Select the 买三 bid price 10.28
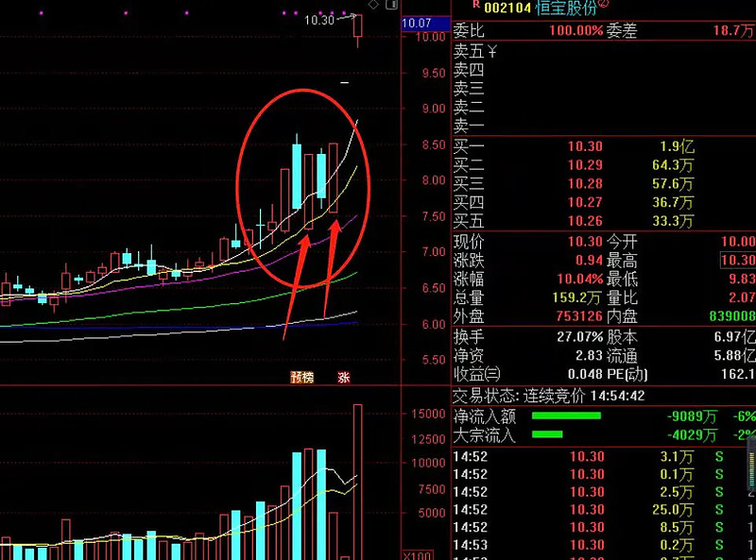Screen dimensions: 756x560 click(585, 183)
